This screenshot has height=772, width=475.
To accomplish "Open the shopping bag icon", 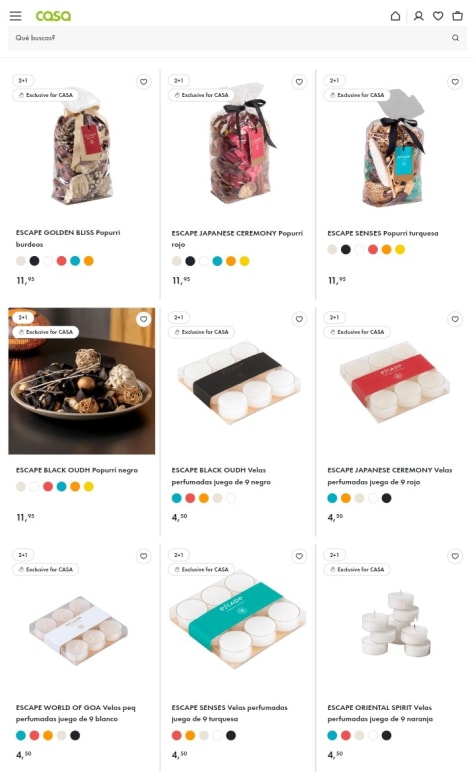I will pyautogui.click(x=458, y=16).
